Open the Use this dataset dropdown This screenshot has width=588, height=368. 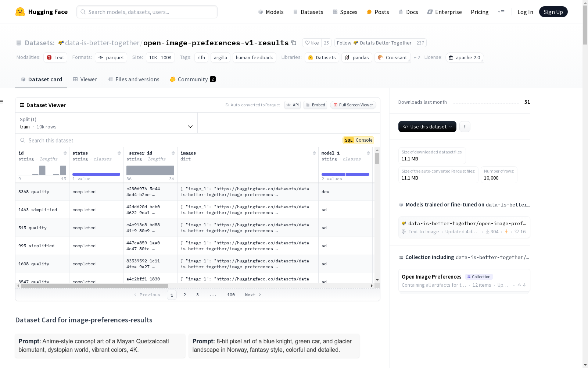(x=427, y=127)
